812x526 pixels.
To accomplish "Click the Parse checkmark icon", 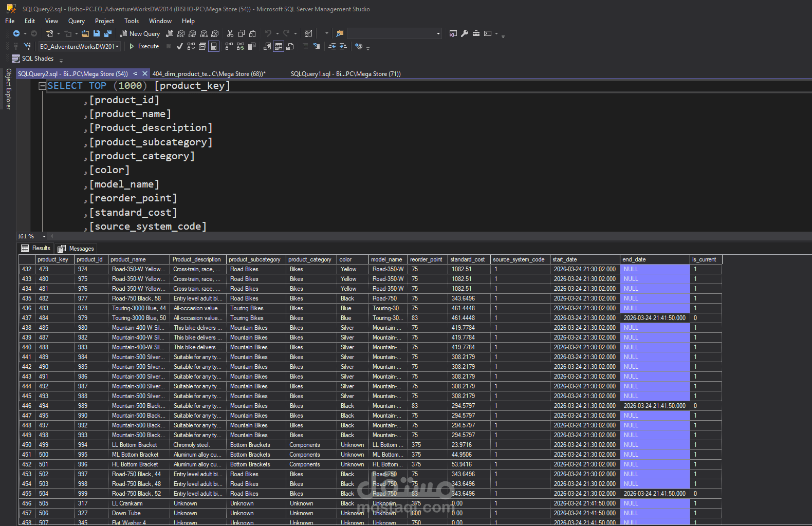I will point(179,46).
